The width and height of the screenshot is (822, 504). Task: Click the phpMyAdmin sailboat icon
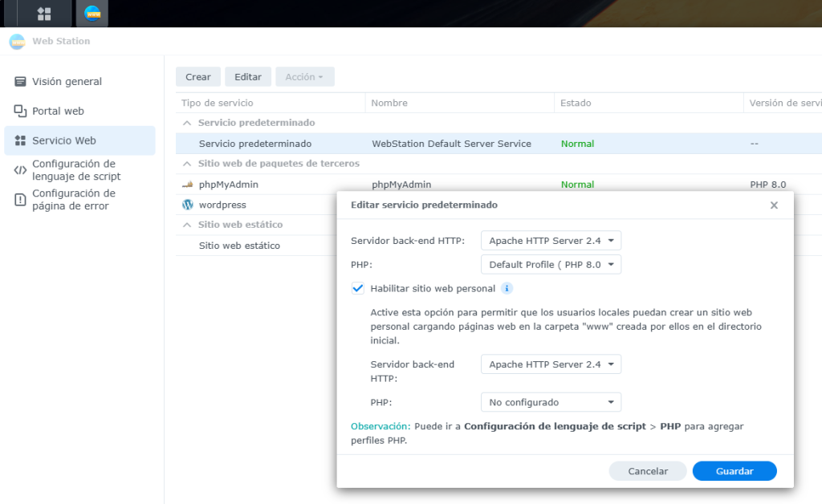[187, 185]
